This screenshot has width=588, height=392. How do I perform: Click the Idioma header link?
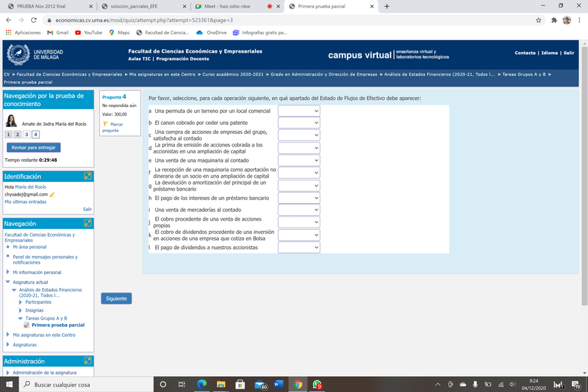549,53
